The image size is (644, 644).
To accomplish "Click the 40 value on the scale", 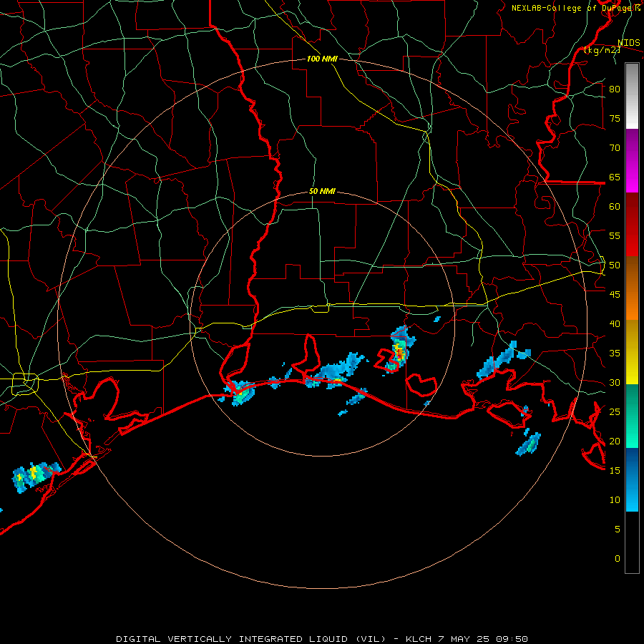I will point(615,323).
